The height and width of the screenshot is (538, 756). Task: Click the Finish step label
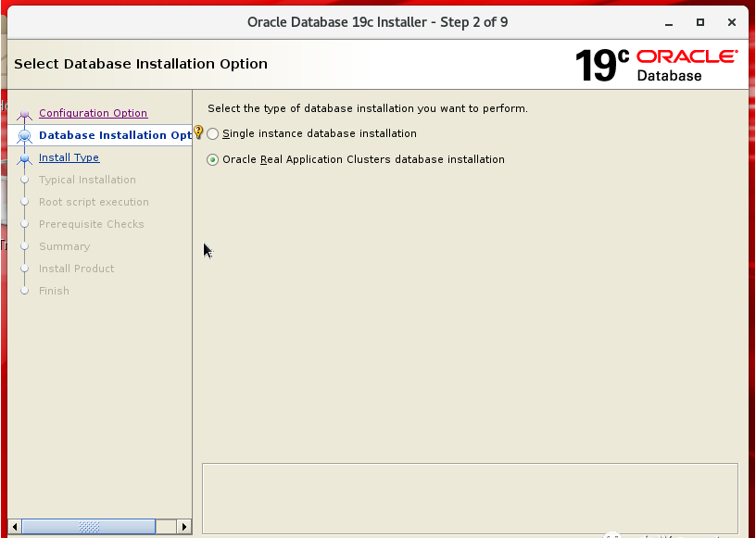tap(54, 291)
